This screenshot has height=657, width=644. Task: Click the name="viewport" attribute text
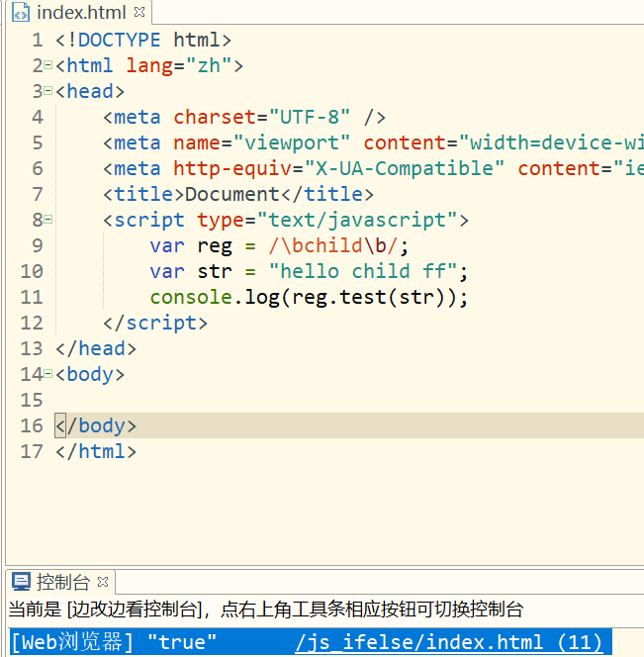pyautogui.click(x=261, y=142)
